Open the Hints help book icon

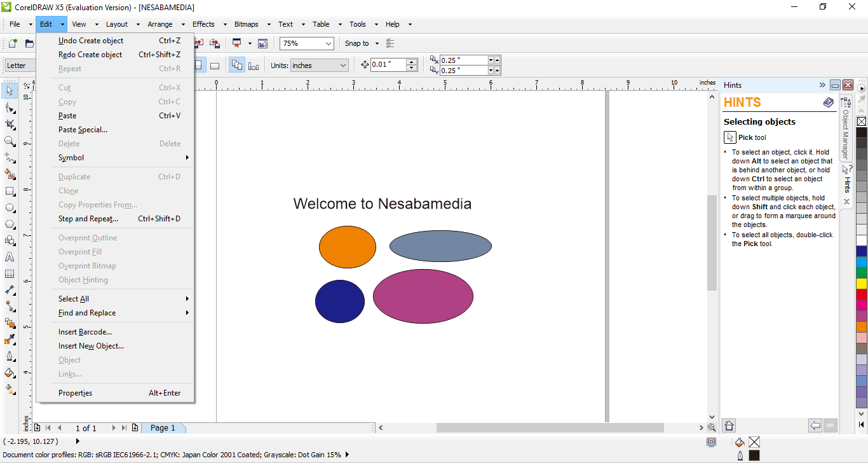[x=829, y=102]
